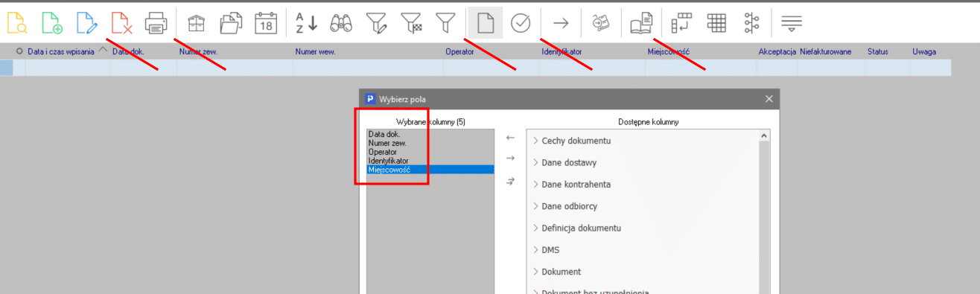
Task: Select 'Numer zew.' in selected columns list
Action: tap(430, 143)
